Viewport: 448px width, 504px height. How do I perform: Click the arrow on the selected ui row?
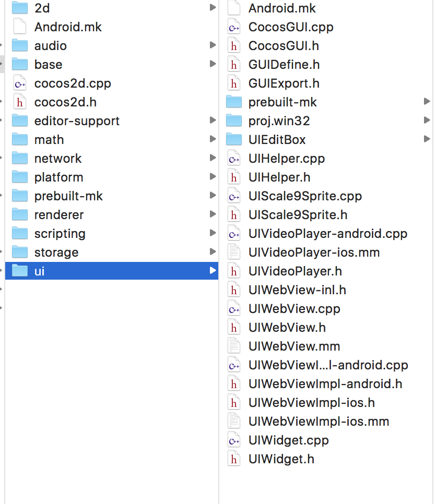[213, 270]
